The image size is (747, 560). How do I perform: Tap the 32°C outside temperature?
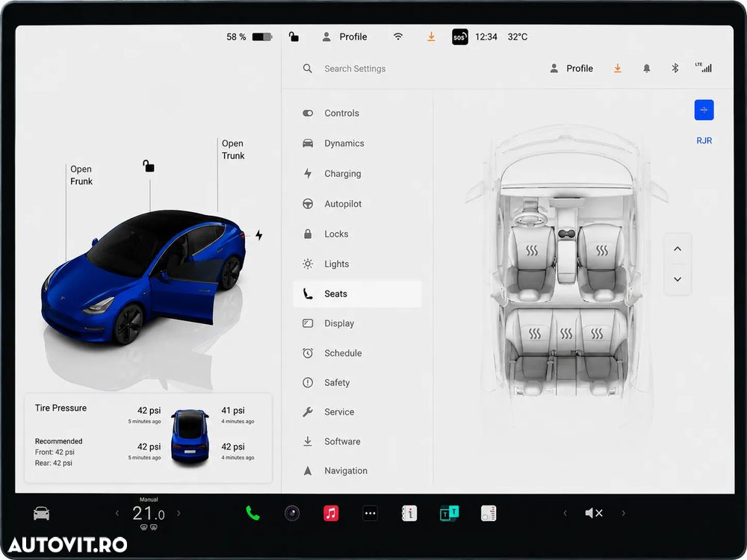tap(518, 37)
